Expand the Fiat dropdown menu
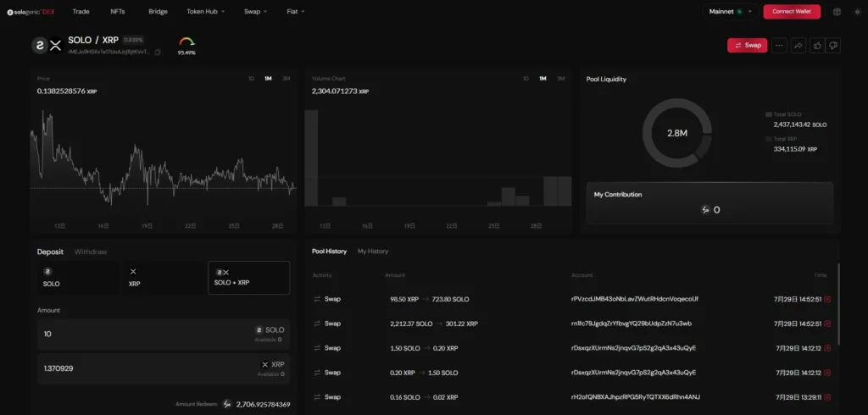 coord(296,12)
